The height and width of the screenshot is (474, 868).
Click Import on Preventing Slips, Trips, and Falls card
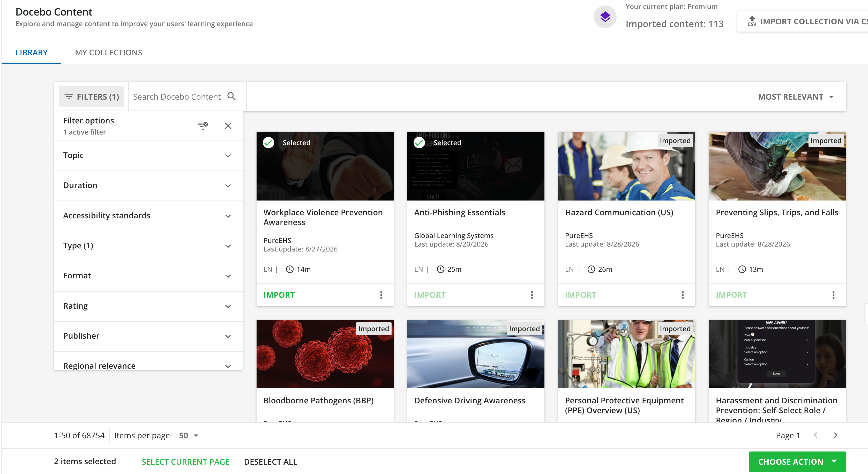click(x=731, y=295)
